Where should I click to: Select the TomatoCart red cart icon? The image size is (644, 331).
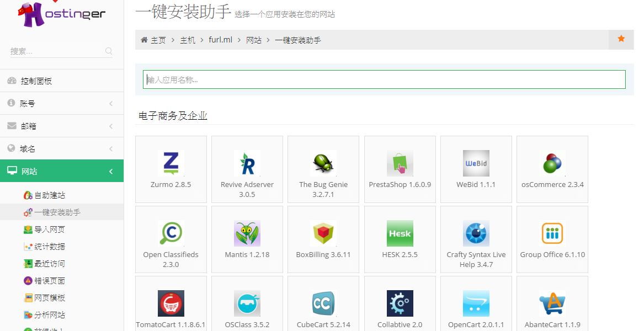pos(171,303)
